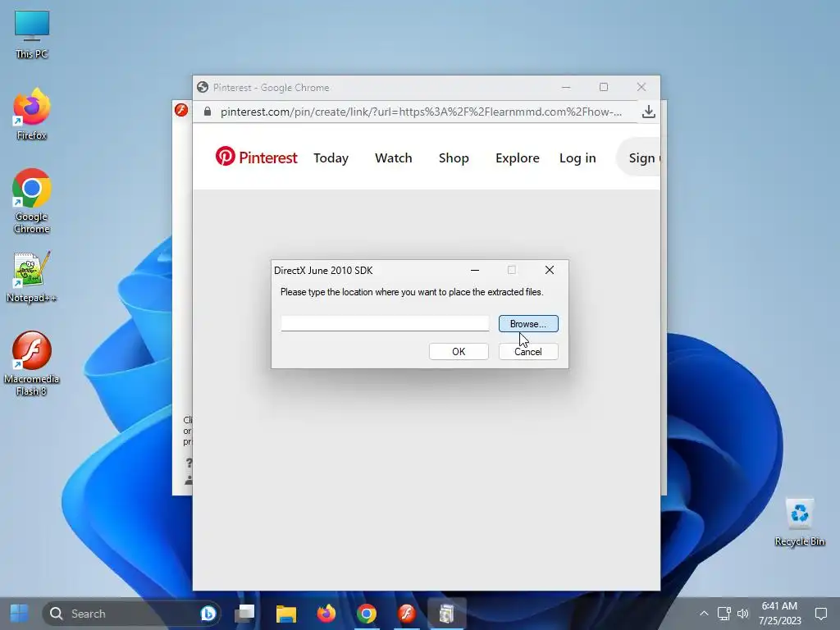Screen dimensions: 840x630
Task: Click the Pinterest logo in Chrome
Action: (256, 157)
